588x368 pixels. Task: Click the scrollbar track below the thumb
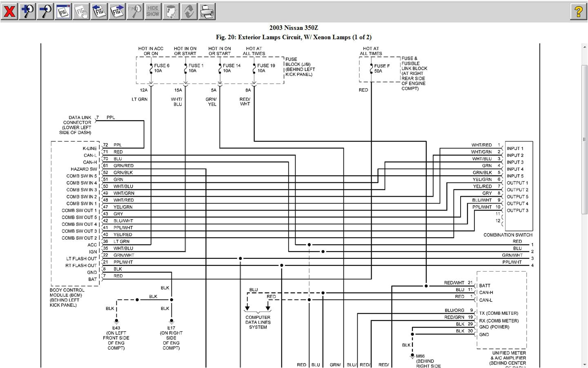(584, 286)
